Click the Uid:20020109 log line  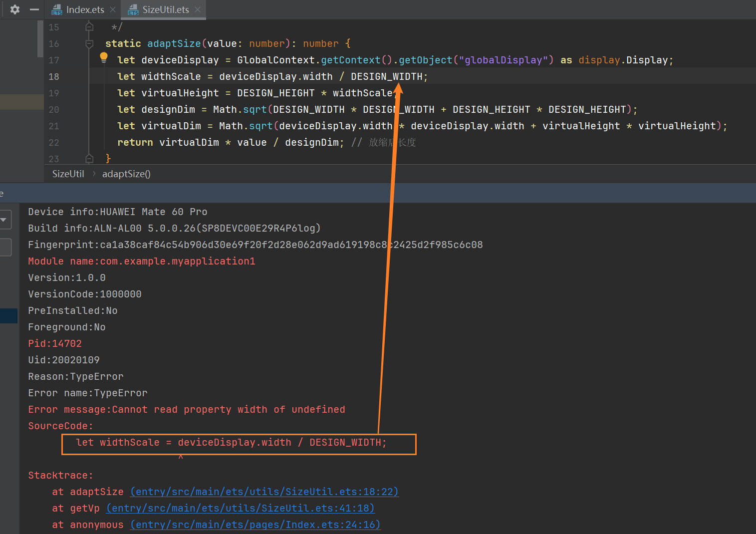click(x=64, y=360)
